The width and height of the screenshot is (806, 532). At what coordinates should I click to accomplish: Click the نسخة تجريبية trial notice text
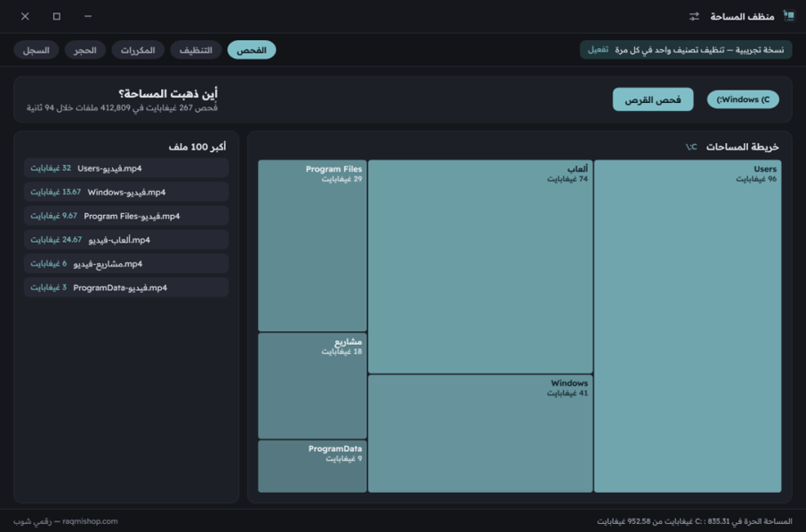point(699,49)
